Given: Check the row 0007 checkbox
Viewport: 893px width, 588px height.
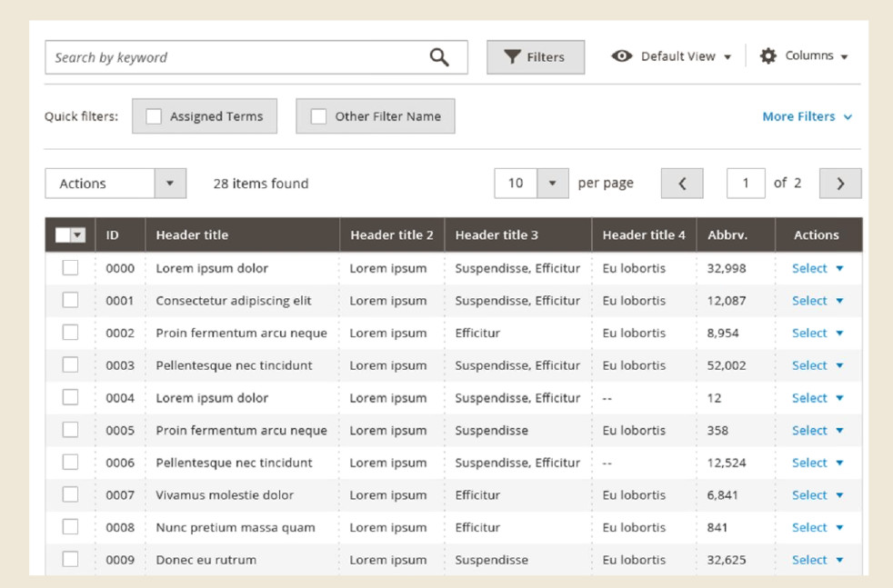Looking at the screenshot, I should 70,494.
